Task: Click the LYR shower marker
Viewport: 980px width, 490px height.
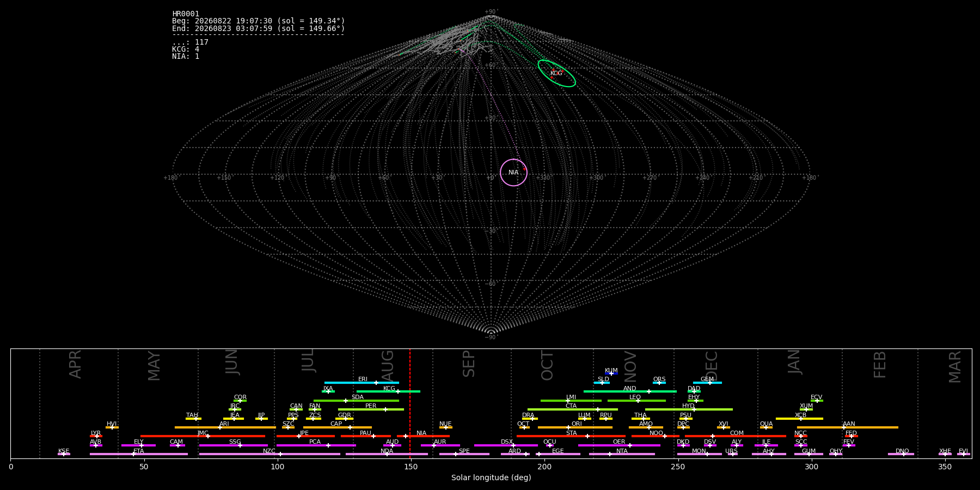Action: 97,436
